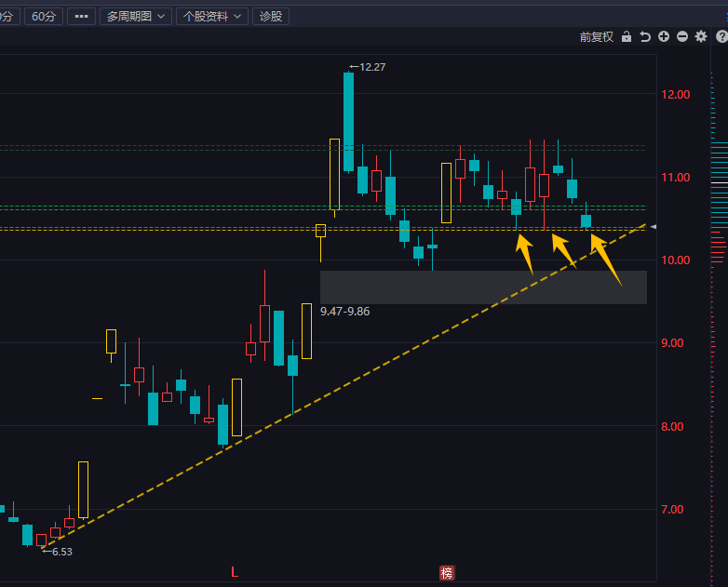Viewport: 728px width, 587px height.
Task: Click the red L marker on timeline
Action: click(235, 573)
